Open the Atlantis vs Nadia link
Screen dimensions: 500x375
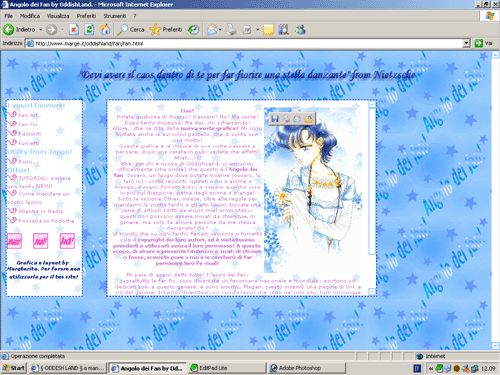(x=40, y=211)
